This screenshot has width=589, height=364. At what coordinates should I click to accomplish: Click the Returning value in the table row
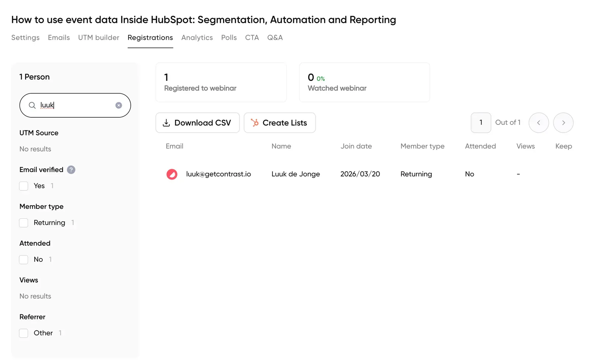pos(416,174)
